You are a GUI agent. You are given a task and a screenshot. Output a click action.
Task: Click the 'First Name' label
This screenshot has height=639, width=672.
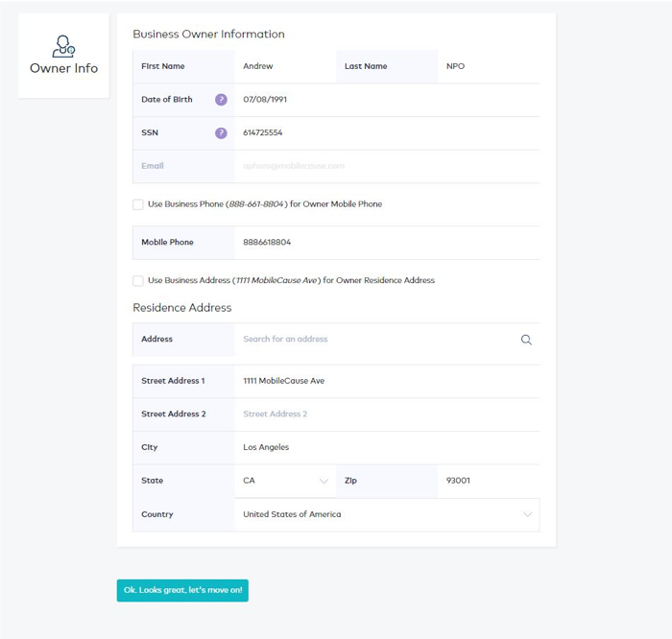163,66
